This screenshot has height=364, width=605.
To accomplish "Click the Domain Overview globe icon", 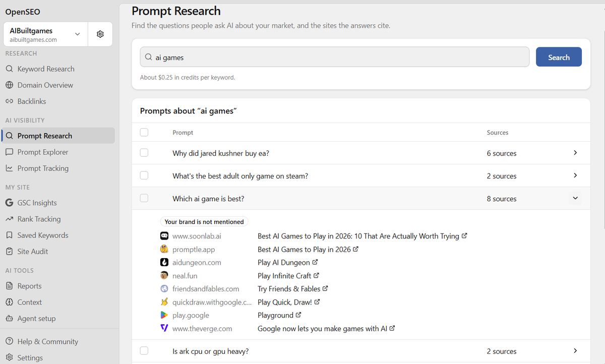I will (x=9, y=85).
